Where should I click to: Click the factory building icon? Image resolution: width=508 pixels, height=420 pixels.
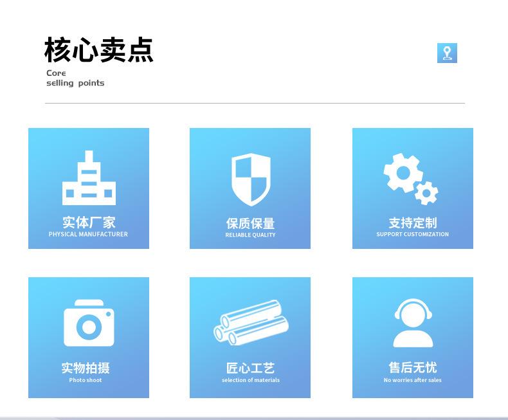pos(89,178)
